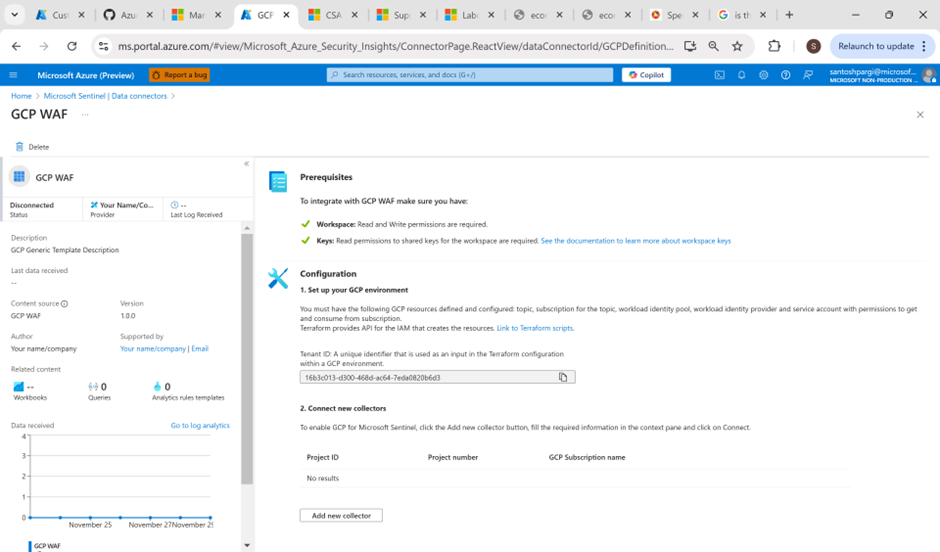The width and height of the screenshot is (940, 552).
Task: Open the santoshpargi account menu
Action: (x=881, y=75)
